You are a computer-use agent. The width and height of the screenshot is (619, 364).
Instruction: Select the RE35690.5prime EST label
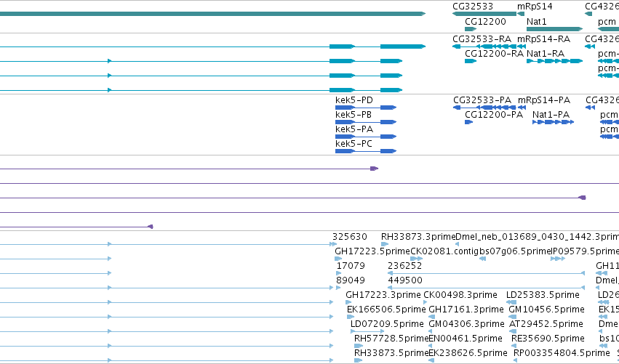548,339
